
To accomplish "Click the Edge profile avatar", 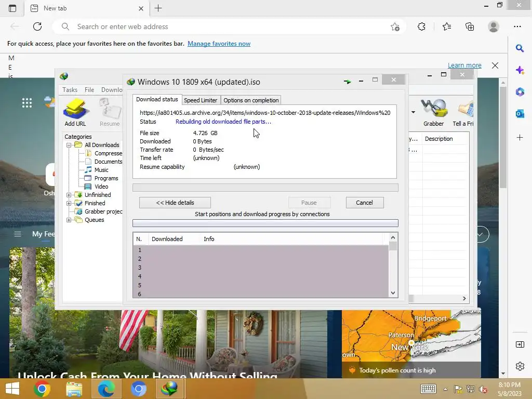I will pyautogui.click(x=494, y=26).
